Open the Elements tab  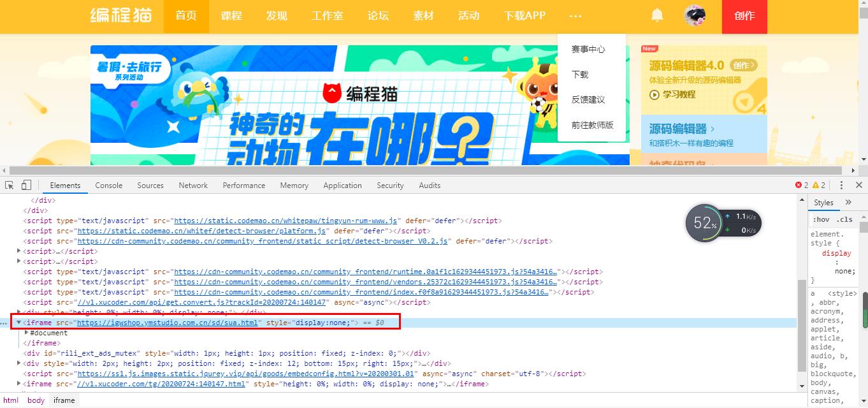pos(65,186)
